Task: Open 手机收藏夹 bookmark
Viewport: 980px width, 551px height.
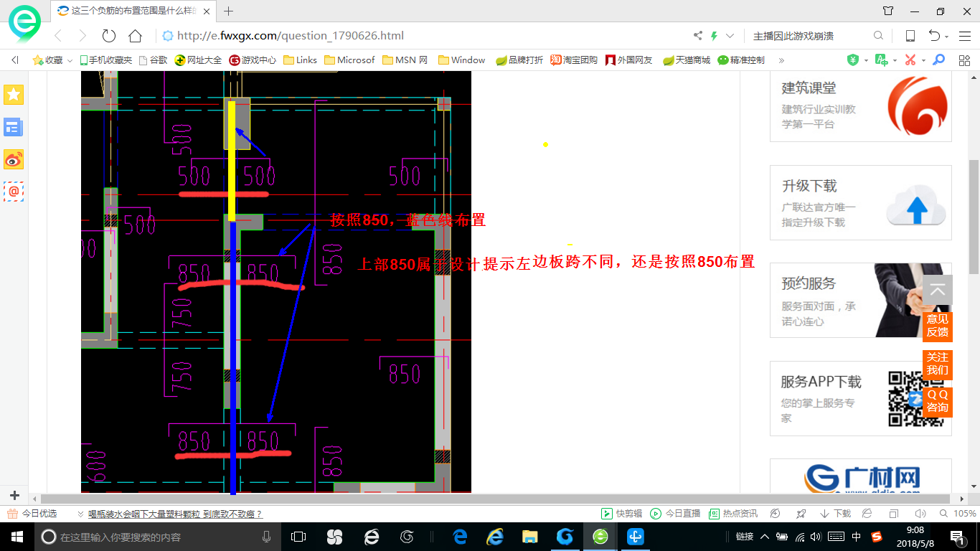Action: (106, 60)
